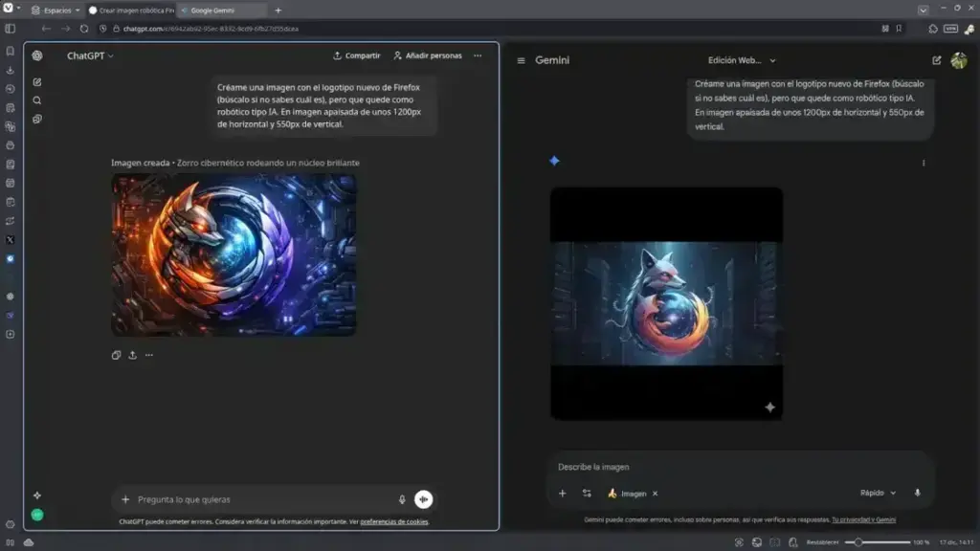
Task: Use the Gemini microphone input
Action: [918, 493]
